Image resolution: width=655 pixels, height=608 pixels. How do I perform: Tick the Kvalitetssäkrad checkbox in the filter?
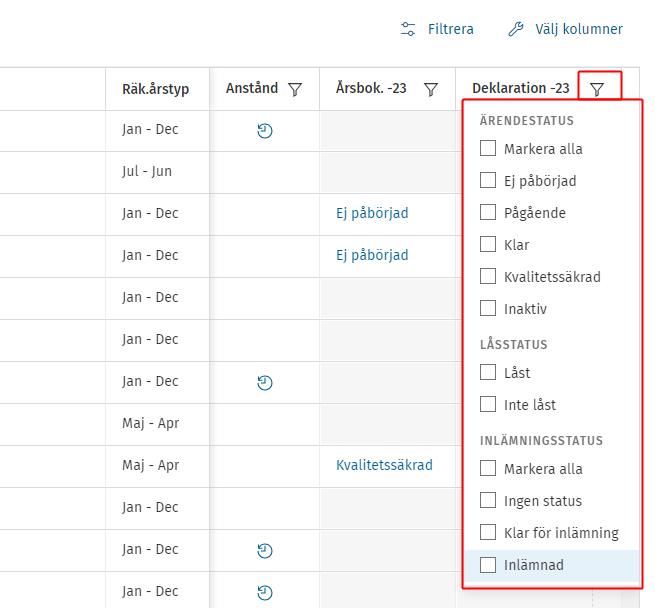488,276
